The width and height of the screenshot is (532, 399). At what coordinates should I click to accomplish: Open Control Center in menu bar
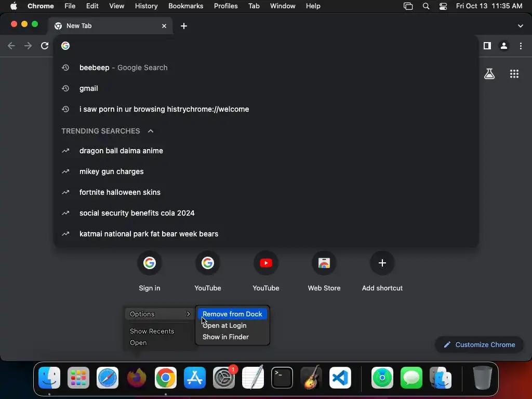(x=443, y=6)
